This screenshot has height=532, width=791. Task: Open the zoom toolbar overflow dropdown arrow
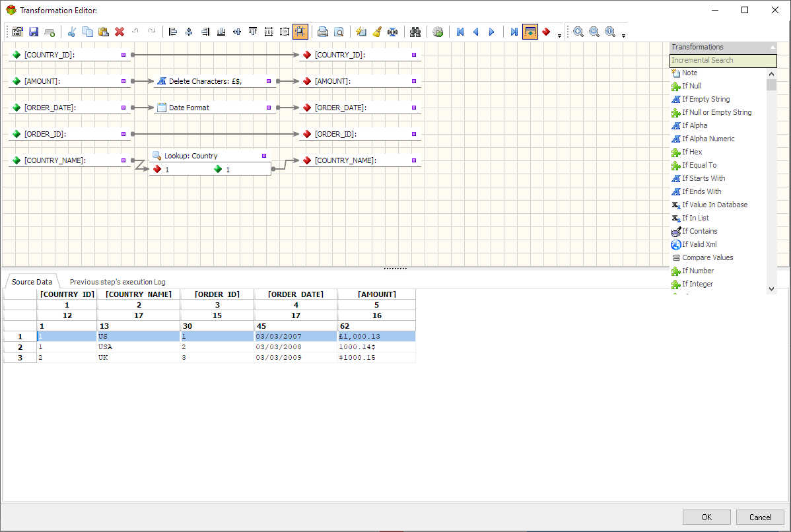click(x=624, y=36)
